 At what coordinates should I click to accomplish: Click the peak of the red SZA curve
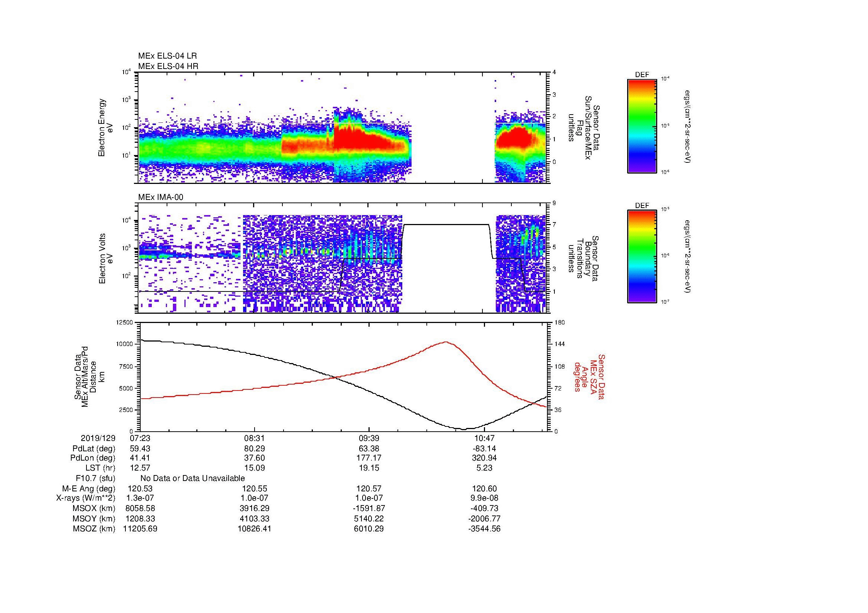click(446, 342)
